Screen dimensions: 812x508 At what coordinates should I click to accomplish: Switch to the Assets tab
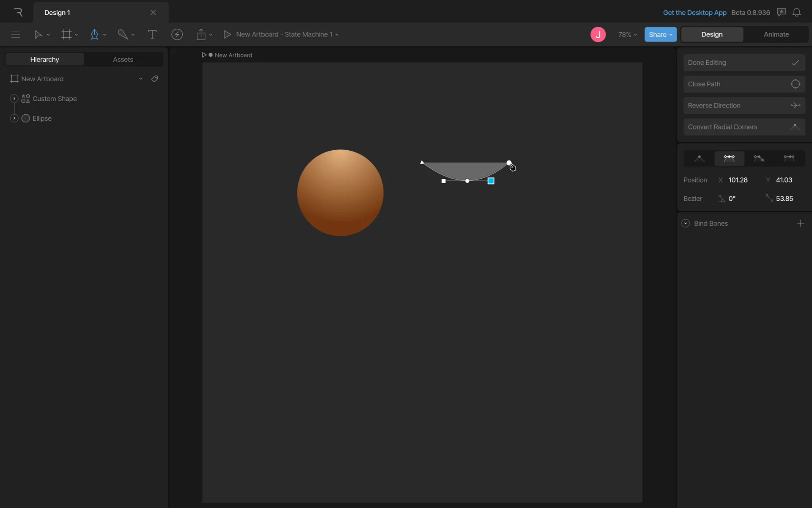(x=123, y=59)
